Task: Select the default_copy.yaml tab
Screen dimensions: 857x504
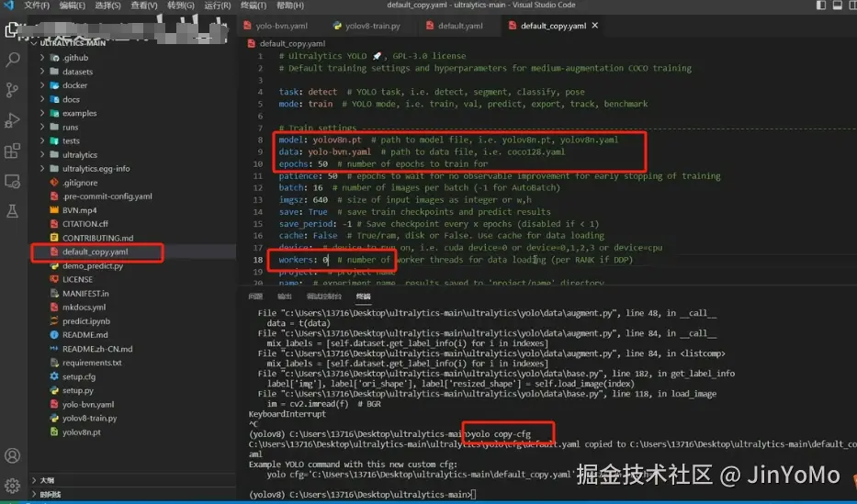Action: pyautogui.click(x=553, y=26)
